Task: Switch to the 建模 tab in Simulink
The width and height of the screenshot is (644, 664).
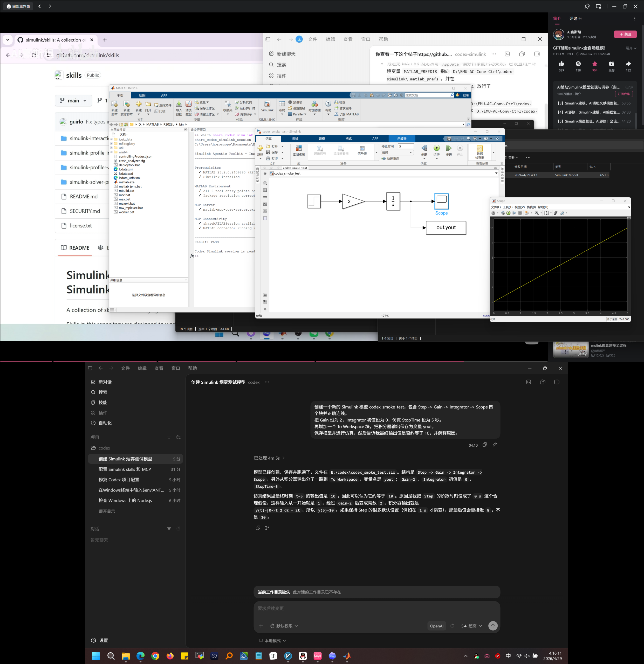Action: (x=322, y=139)
